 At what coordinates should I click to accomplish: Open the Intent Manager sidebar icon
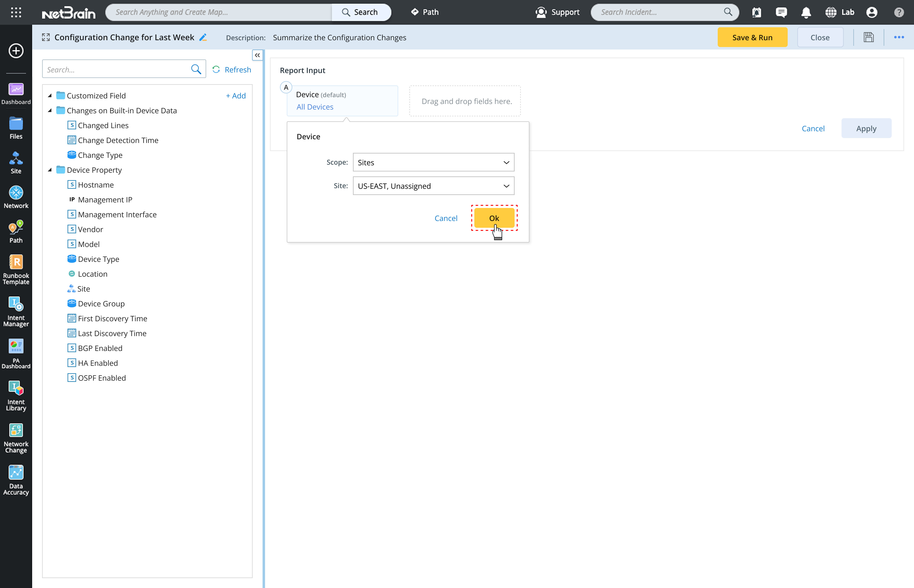[x=16, y=312]
